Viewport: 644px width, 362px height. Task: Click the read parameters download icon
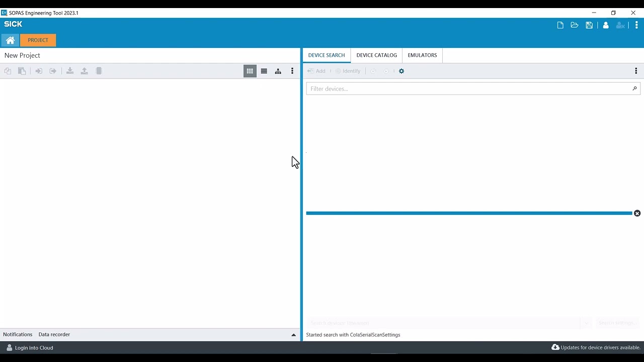(70, 71)
